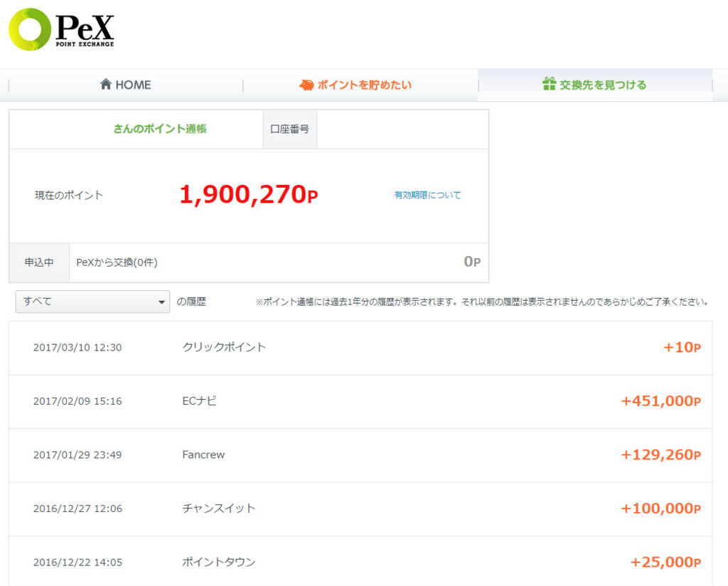Click the Fancrew history entry
This screenshot has width=728, height=586.
tap(203, 455)
